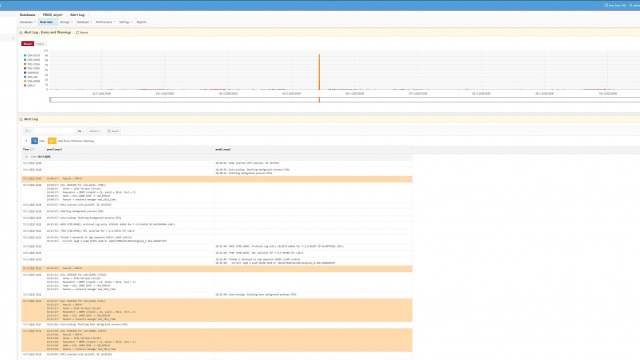Click the Database breadcrumb link

point(27,15)
